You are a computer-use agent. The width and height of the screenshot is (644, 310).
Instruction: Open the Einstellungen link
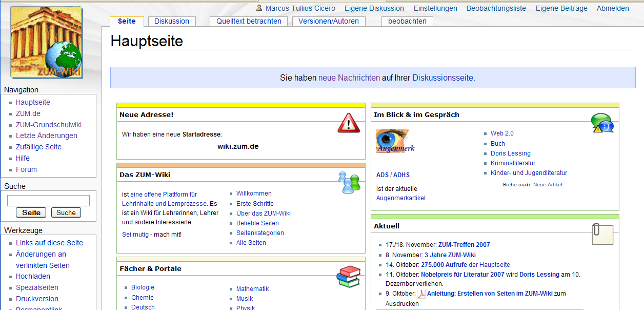pyautogui.click(x=435, y=8)
